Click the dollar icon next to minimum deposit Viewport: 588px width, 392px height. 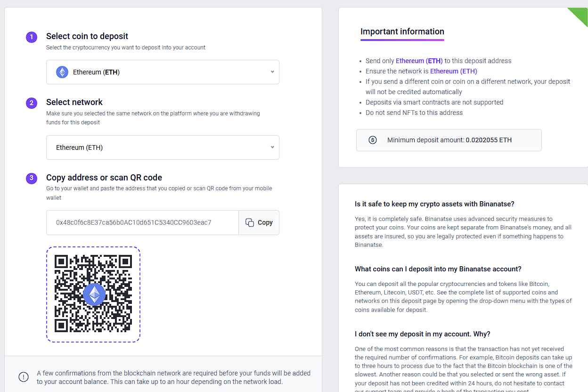pos(373,140)
